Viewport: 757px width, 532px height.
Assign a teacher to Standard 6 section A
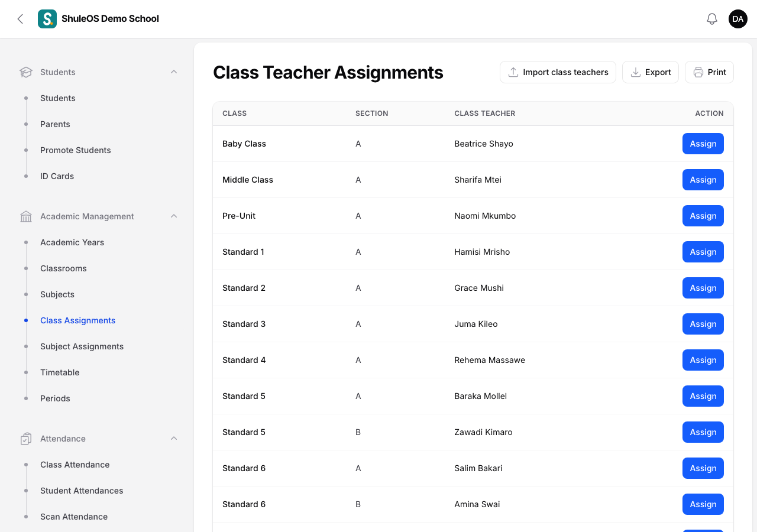coord(703,468)
